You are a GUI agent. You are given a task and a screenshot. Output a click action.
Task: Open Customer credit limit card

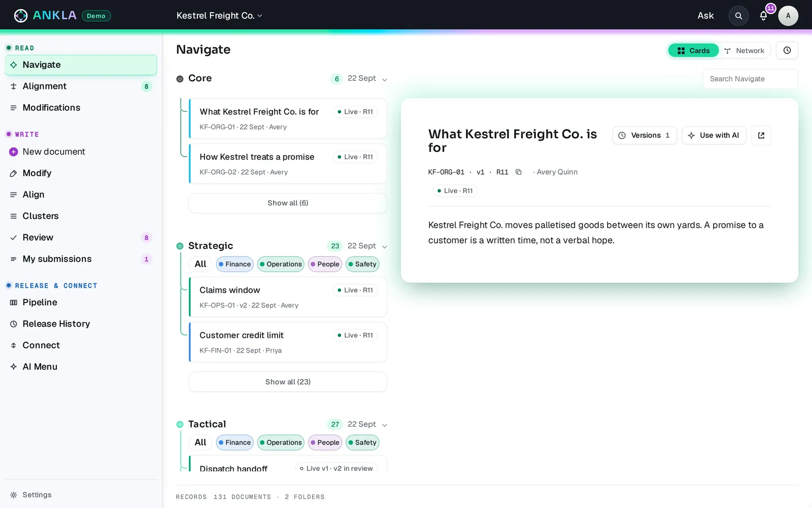pos(288,342)
